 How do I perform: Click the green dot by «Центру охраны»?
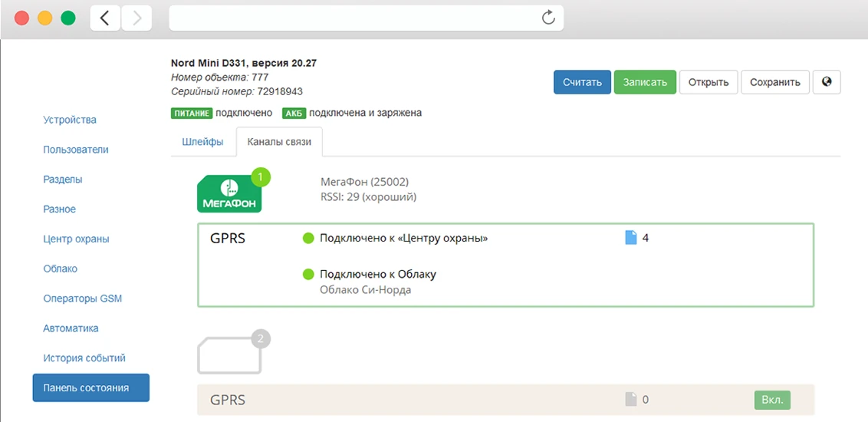309,238
